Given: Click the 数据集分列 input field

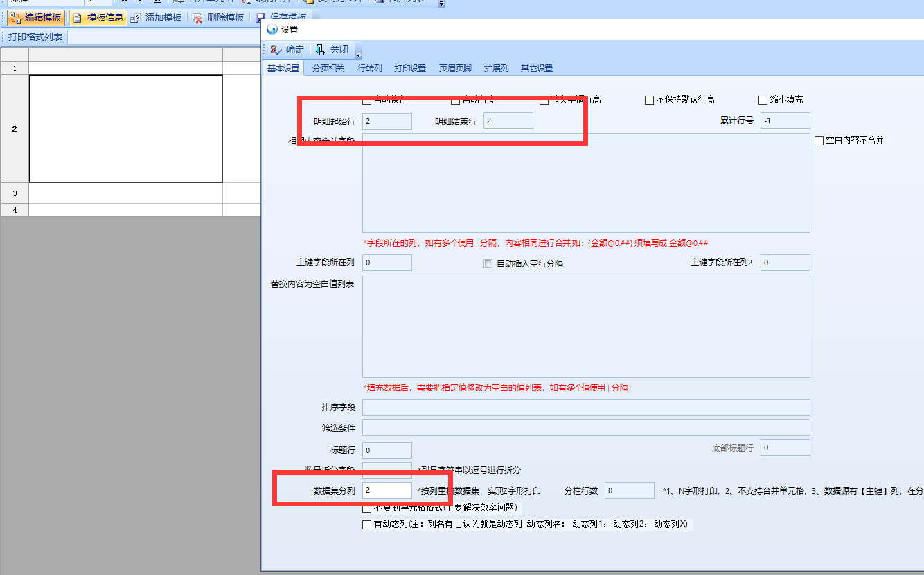Looking at the screenshot, I should pyautogui.click(x=387, y=490).
